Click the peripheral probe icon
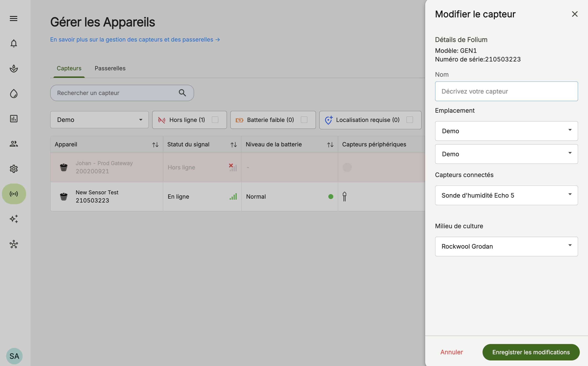This screenshot has width=588, height=366. click(345, 196)
